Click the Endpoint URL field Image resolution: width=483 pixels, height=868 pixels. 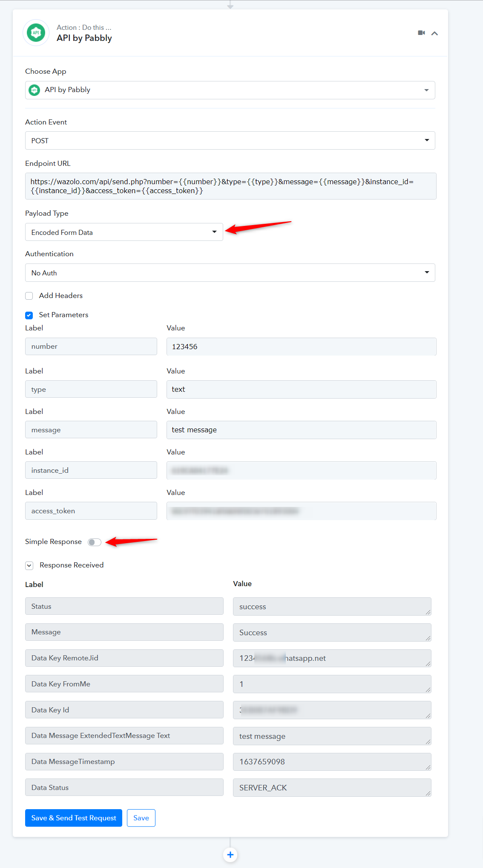231,186
